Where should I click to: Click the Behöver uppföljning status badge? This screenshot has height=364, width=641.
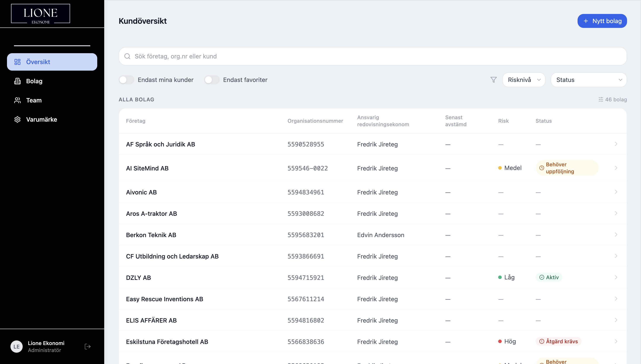567,168
